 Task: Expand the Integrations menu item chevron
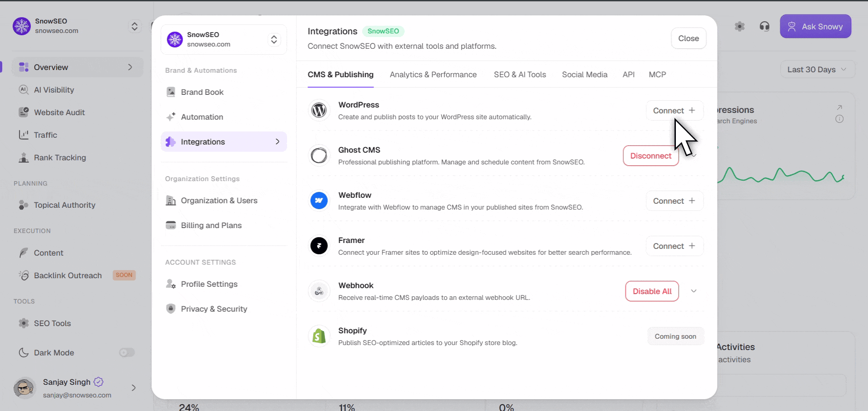point(278,142)
